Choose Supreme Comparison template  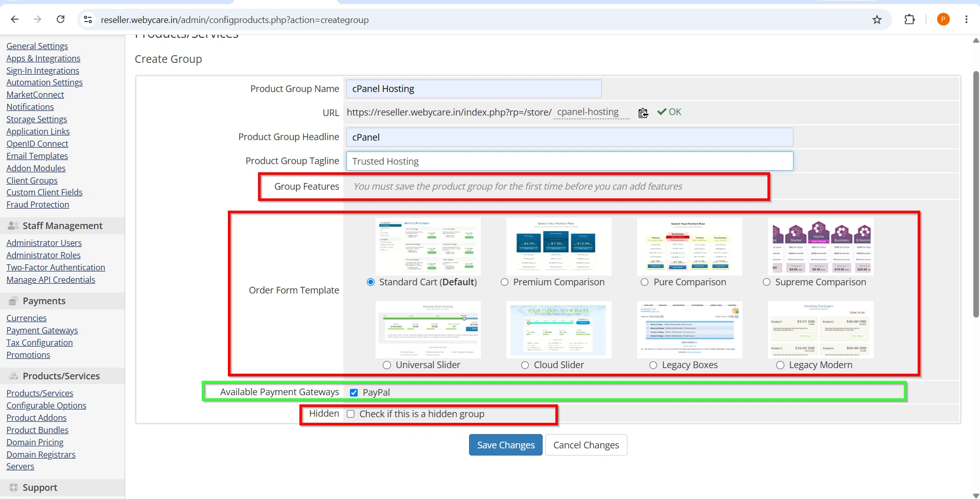coord(766,282)
